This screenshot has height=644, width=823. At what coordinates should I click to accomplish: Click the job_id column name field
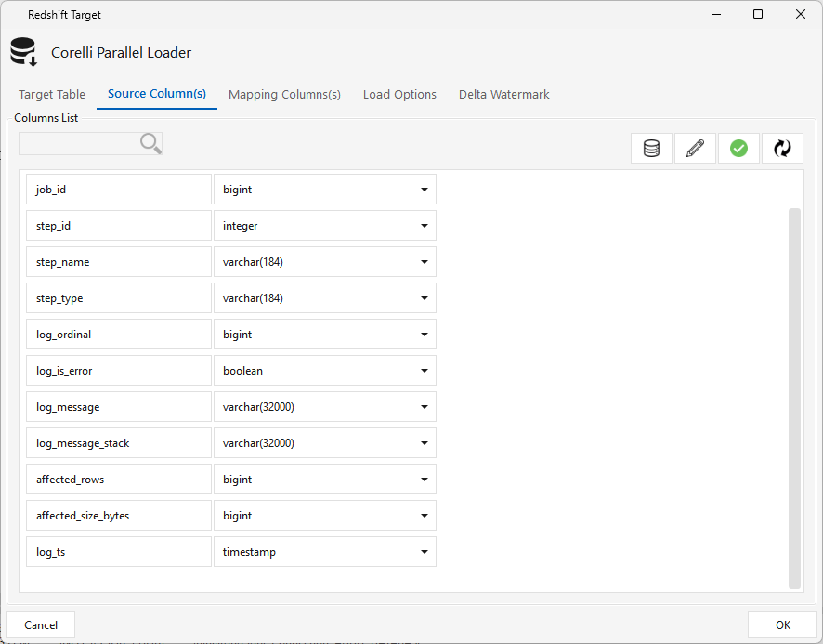click(x=119, y=189)
